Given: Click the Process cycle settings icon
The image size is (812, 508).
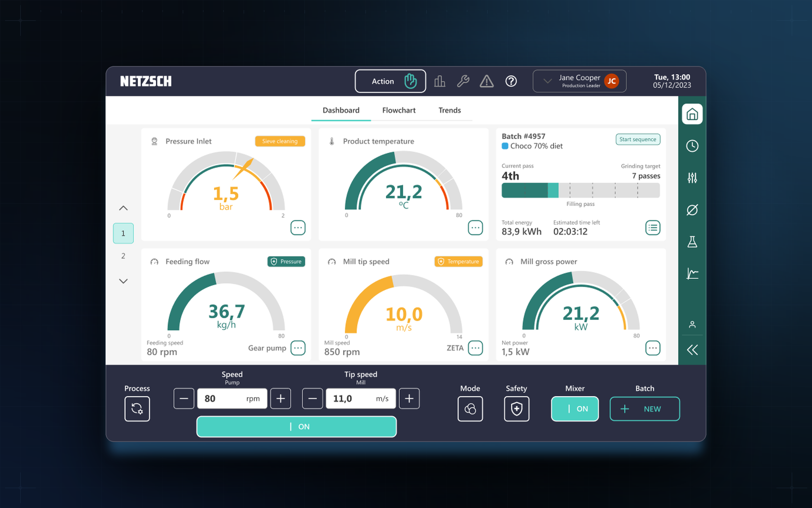Looking at the screenshot, I should tap(137, 408).
